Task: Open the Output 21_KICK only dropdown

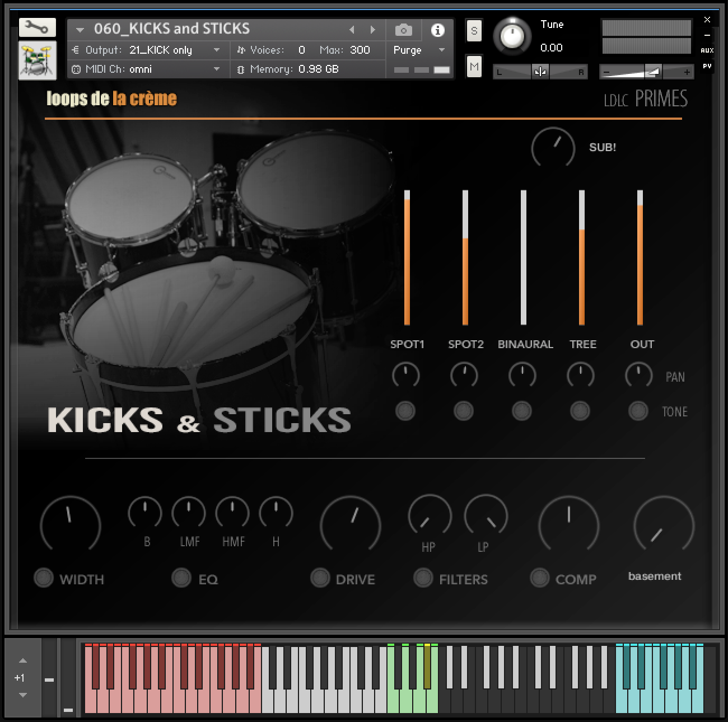Action: 147,50
